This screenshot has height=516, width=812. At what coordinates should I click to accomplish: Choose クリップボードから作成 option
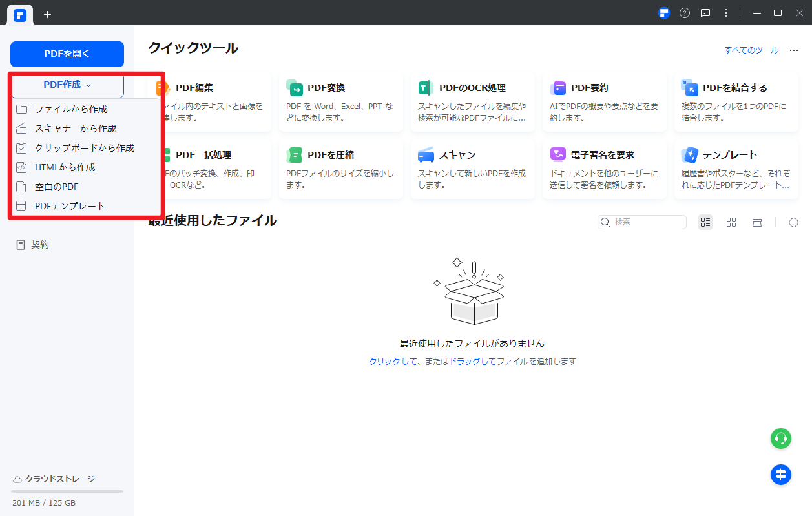[85, 148]
